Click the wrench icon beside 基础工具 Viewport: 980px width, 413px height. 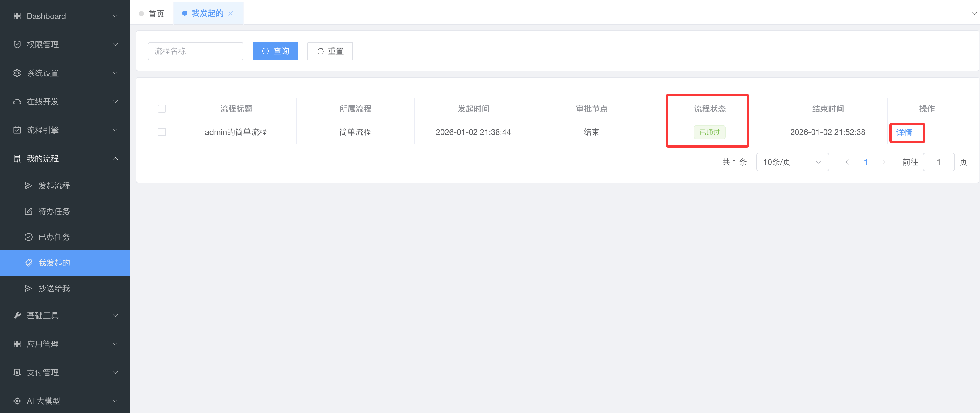17,315
